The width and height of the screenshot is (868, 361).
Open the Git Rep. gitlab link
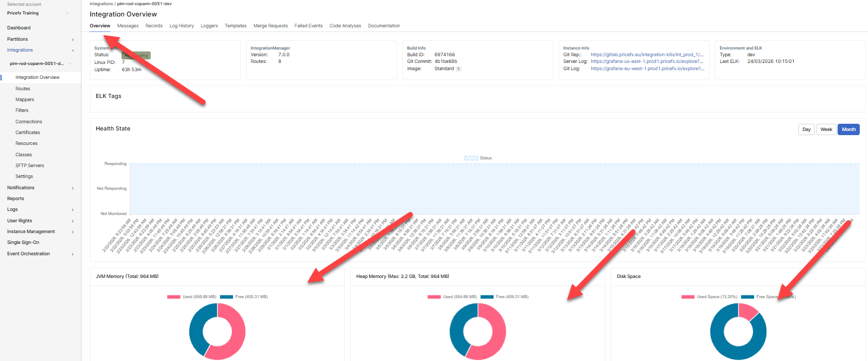click(x=647, y=55)
